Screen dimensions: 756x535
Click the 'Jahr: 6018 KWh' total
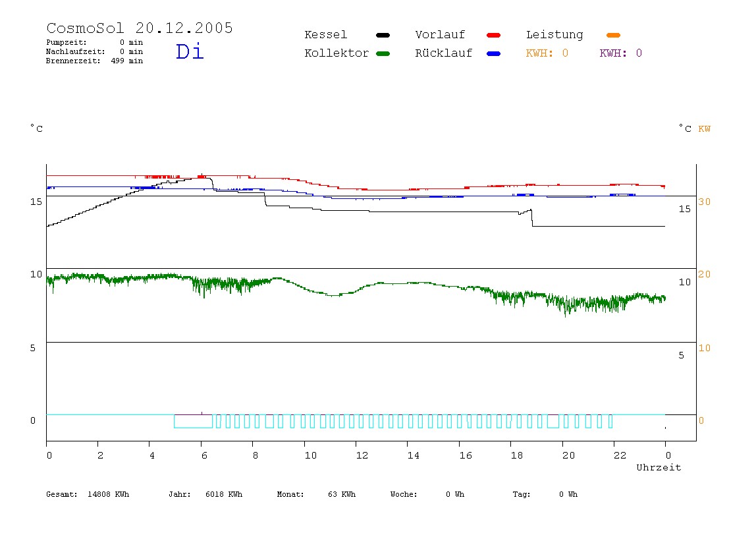(x=205, y=494)
